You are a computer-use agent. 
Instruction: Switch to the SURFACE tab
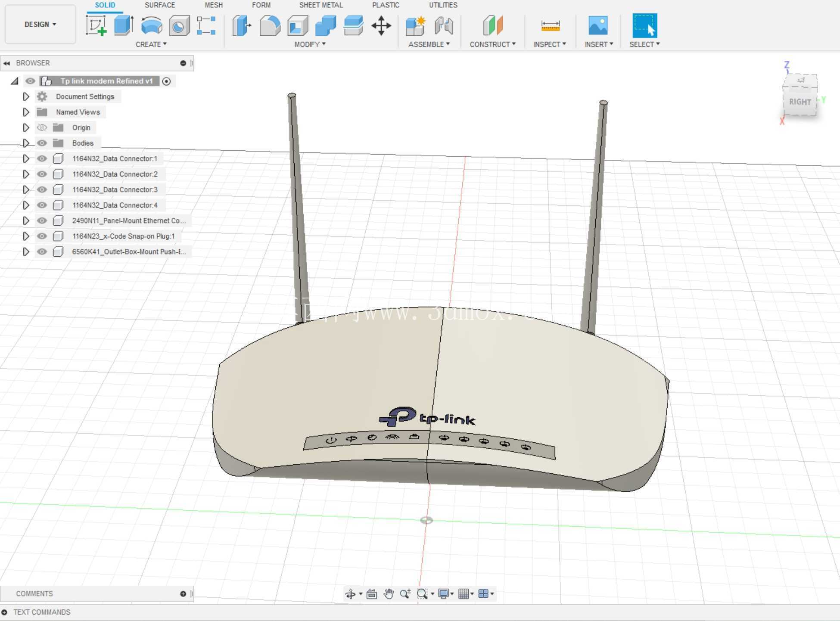[160, 5]
